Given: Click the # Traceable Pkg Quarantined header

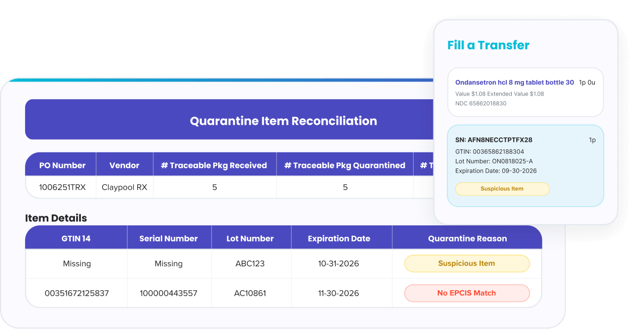Looking at the screenshot, I should (x=345, y=166).
